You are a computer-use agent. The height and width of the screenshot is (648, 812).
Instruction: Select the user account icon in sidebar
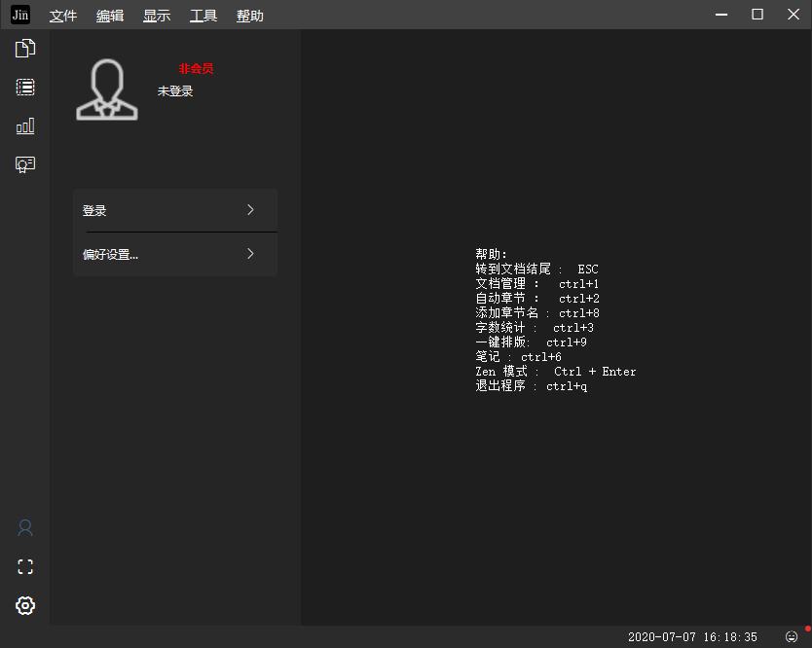click(25, 527)
